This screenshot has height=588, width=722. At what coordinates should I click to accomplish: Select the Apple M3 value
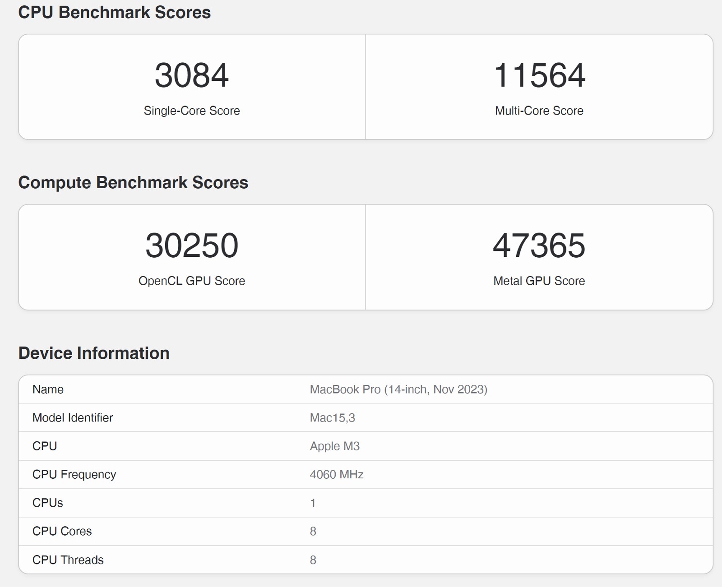tap(335, 446)
